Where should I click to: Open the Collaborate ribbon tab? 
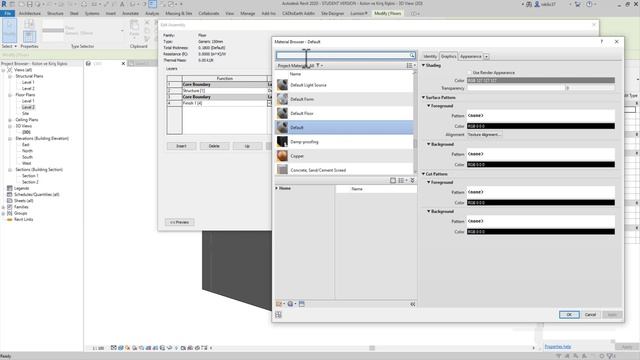click(209, 13)
